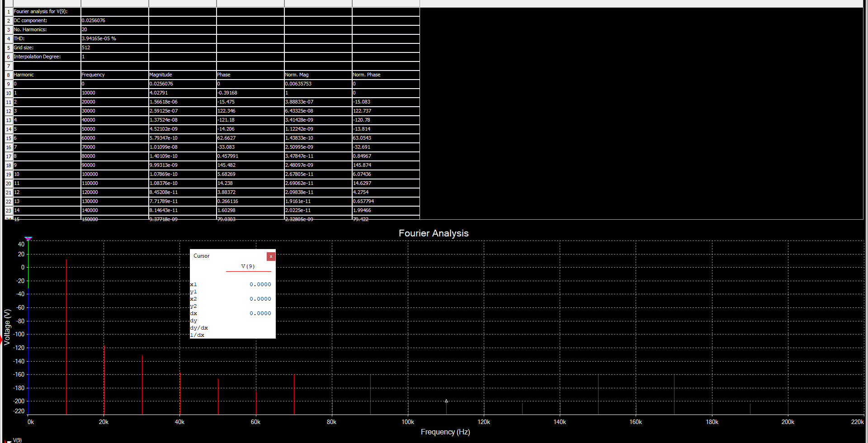This screenshot has height=443, width=868.
Task: Select the frequency cell 130000
Action: (x=115, y=202)
